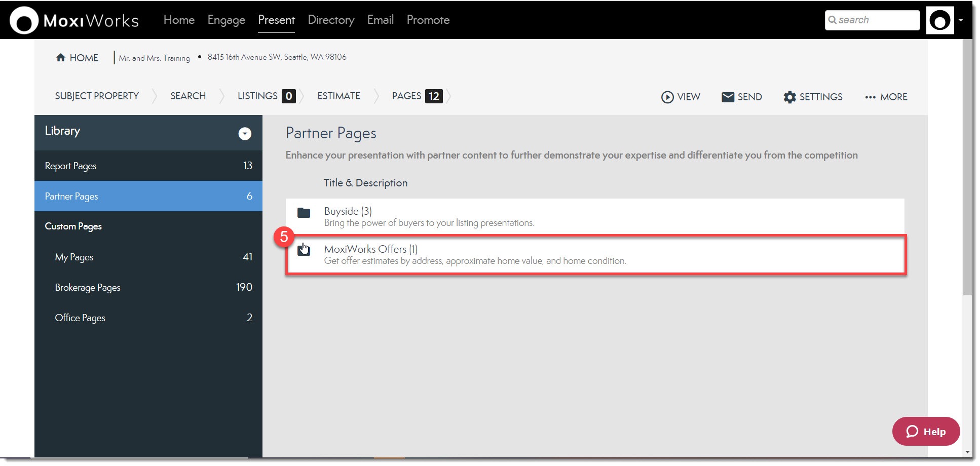
Task: Go to the Promote menu
Action: [x=428, y=20]
